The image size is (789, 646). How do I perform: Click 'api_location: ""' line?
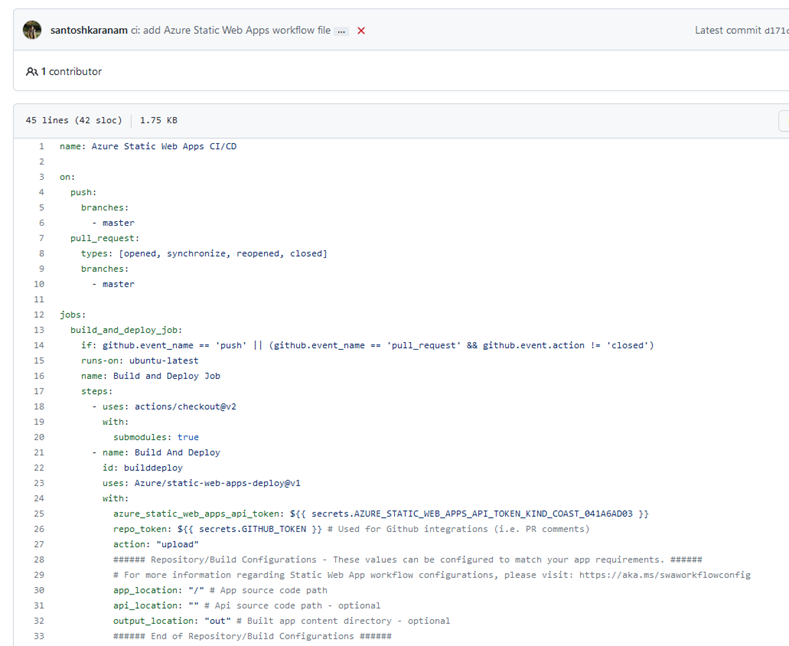click(x=247, y=606)
